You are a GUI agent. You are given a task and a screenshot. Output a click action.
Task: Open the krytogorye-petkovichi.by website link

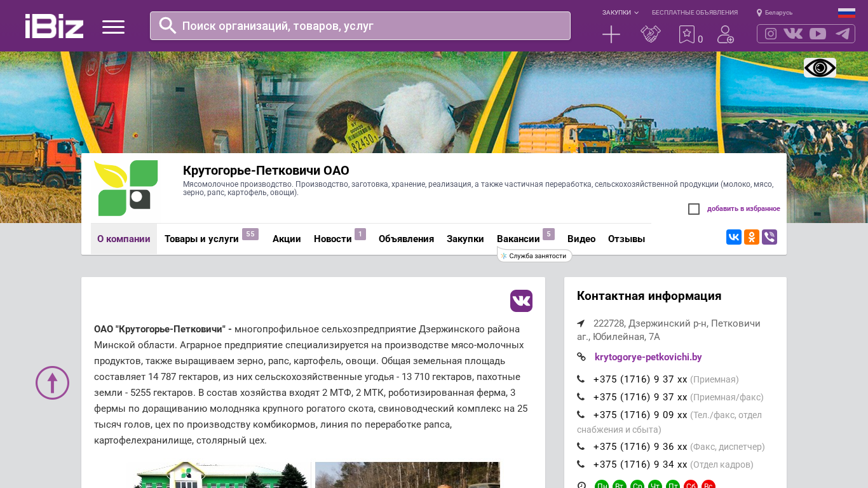pyautogui.click(x=648, y=357)
